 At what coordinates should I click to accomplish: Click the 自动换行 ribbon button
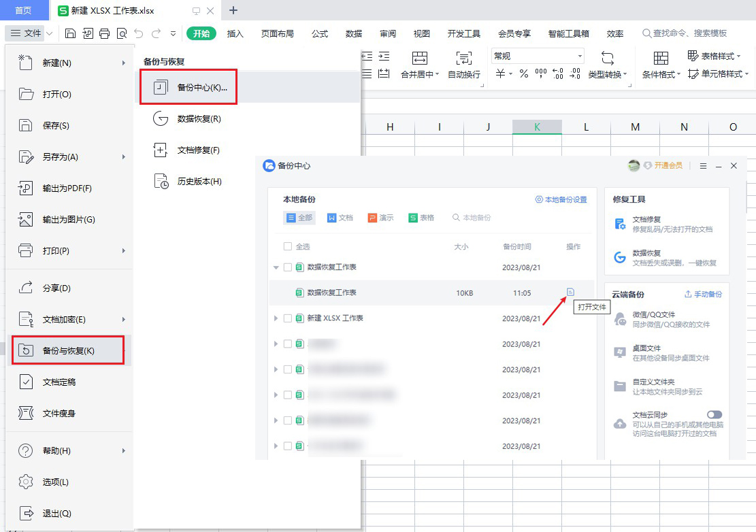click(464, 65)
